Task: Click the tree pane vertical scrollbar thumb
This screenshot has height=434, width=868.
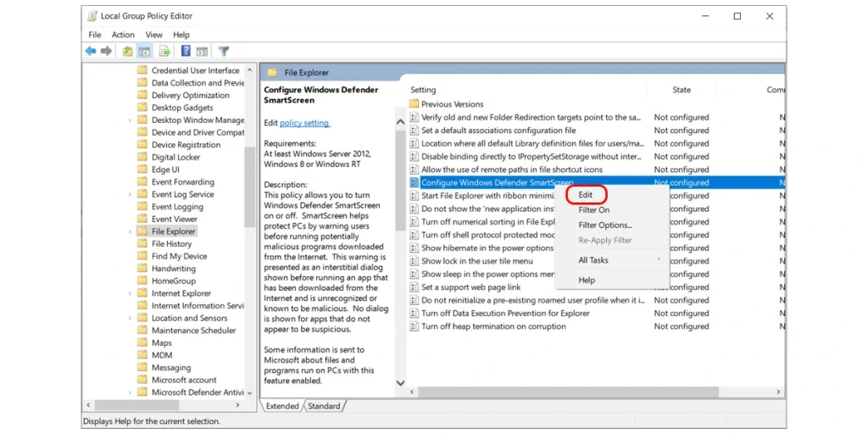Action: click(250, 186)
